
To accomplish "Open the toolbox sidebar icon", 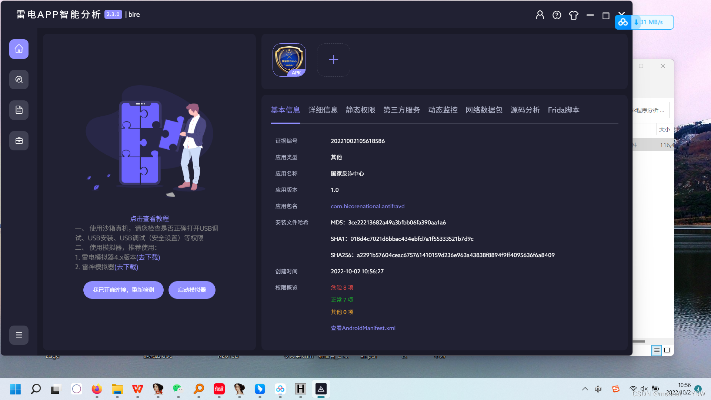I will pos(19,140).
